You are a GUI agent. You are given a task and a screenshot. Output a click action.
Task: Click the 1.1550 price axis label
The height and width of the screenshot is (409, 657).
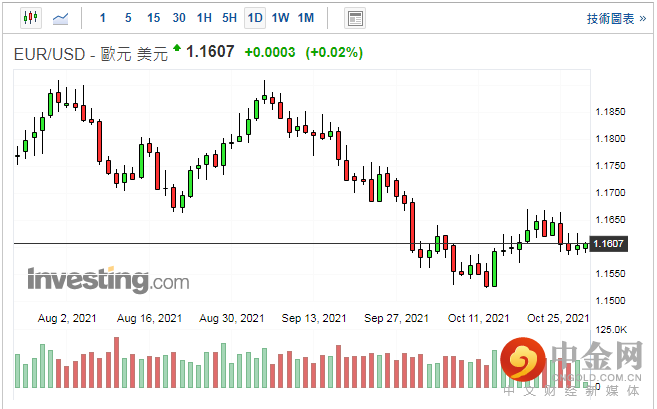coord(610,274)
